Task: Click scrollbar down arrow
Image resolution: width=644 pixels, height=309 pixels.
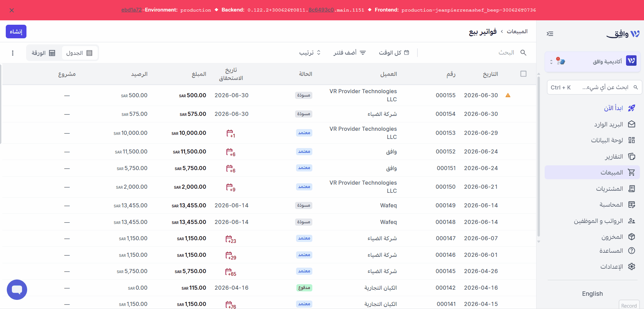Action: coord(539,242)
